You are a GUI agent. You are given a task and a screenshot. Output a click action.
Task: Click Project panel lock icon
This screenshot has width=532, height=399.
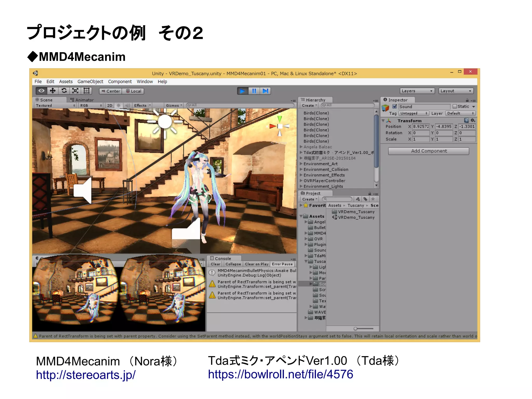(370, 194)
